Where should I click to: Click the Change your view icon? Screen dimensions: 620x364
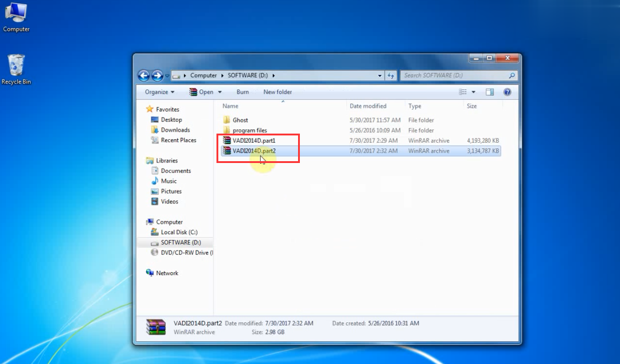(x=462, y=92)
